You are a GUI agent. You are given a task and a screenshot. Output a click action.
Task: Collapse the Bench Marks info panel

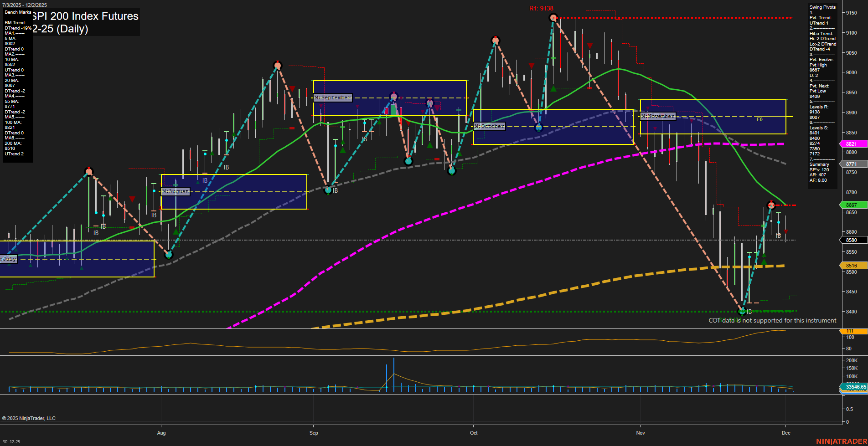coord(18,12)
